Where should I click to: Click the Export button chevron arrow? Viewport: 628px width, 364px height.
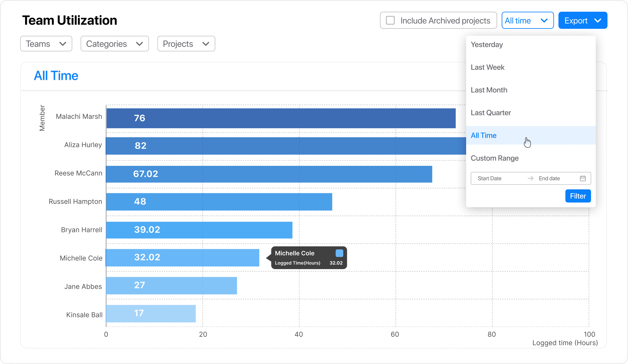pyautogui.click(x=598, y=20)
